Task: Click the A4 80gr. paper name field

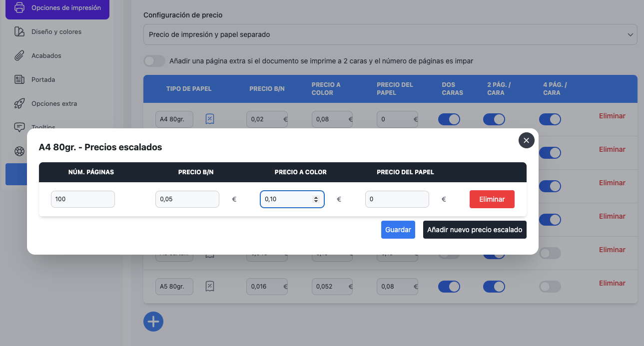Action: point(174,119)
